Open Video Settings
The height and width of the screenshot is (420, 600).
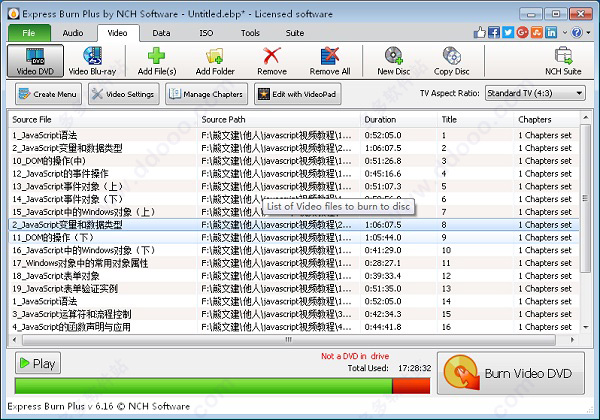124,94
